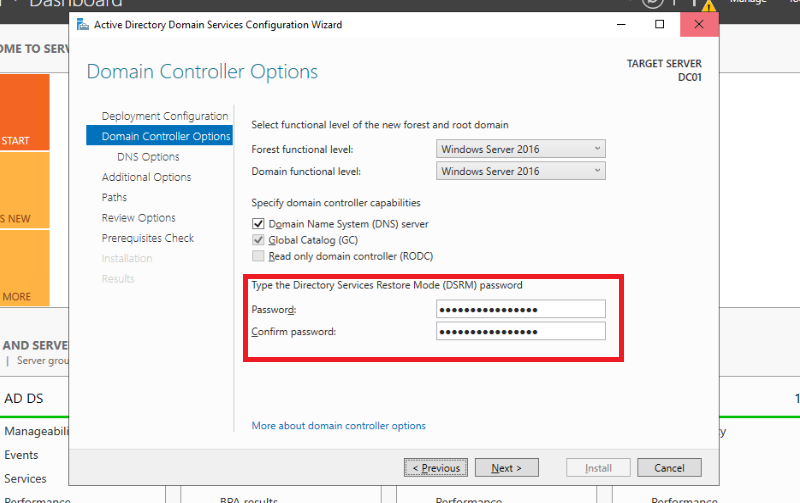
Task: Open Forest functional level dropdown
Action: coord(520,149)
